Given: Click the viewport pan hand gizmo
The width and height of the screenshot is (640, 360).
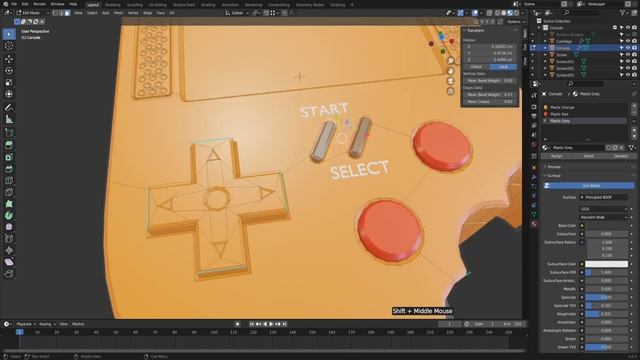Looking at the screenshot, I should (x=451, y=71).
